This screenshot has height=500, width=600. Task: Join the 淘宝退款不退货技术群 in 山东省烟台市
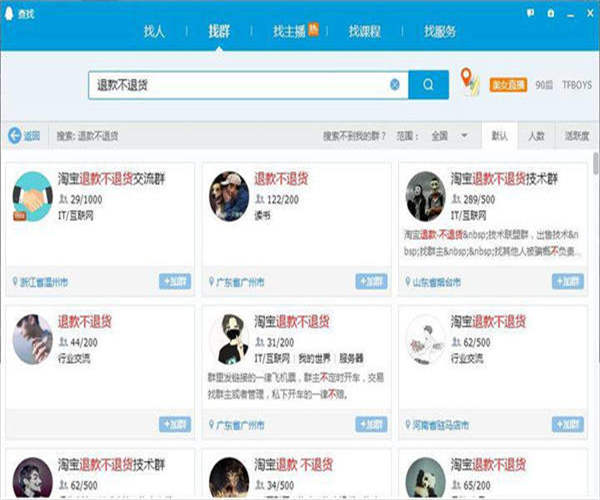coord(567,283)
